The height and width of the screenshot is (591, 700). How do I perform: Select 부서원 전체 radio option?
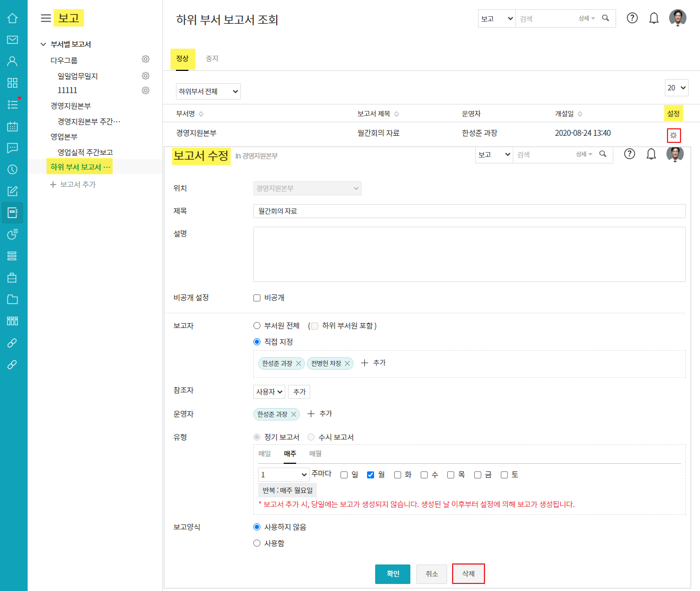click(x=257, y=326)
